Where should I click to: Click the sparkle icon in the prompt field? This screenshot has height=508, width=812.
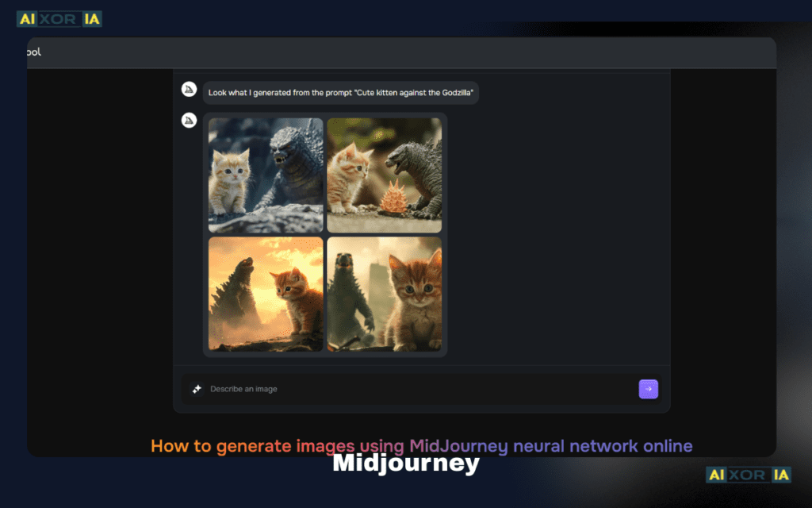tap(196, 389)
